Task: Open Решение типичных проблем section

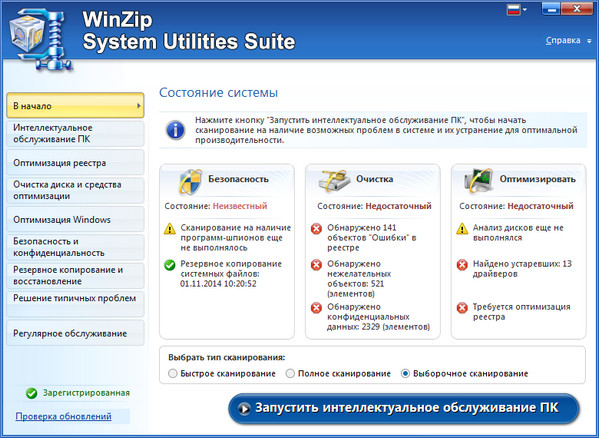Action: click(75, 304)
